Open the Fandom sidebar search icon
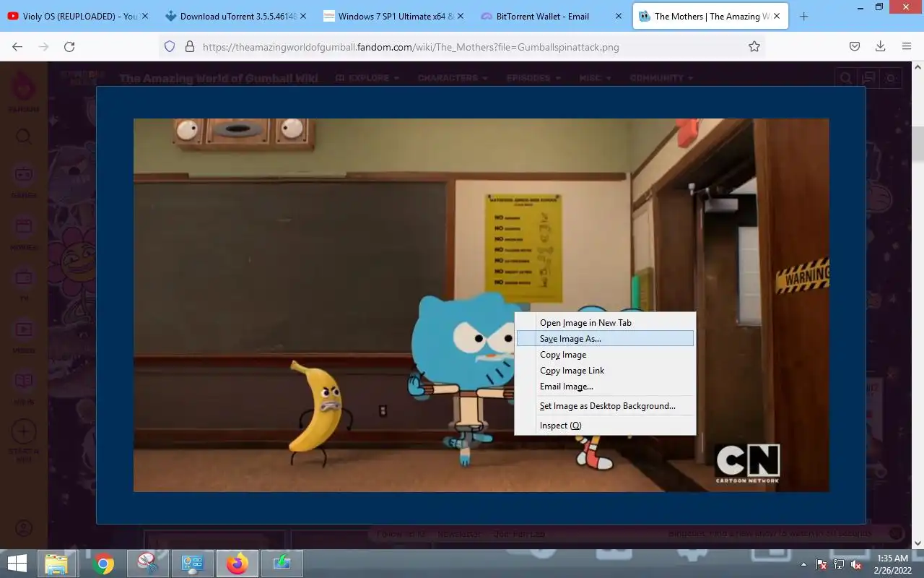The image size is (924, 578). pos(24,137)
